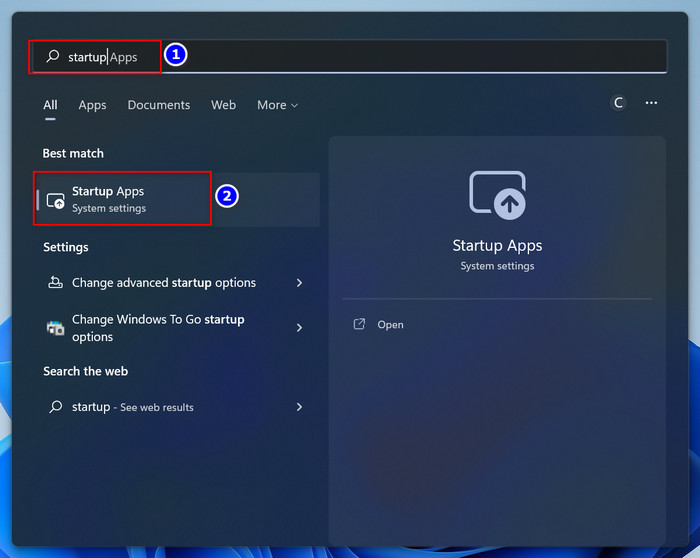Select Change advanced startup options

click(x=177, y=283)
